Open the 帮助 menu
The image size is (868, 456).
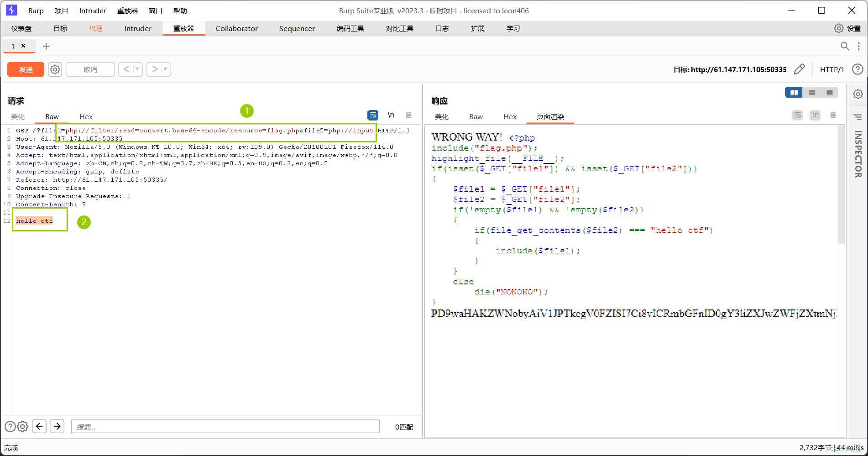click(x=180, y=10)
